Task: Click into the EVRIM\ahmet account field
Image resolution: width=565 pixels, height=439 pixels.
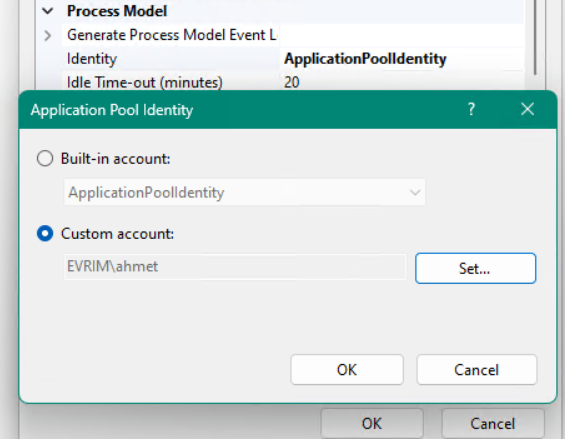Action: coord(235,267)
